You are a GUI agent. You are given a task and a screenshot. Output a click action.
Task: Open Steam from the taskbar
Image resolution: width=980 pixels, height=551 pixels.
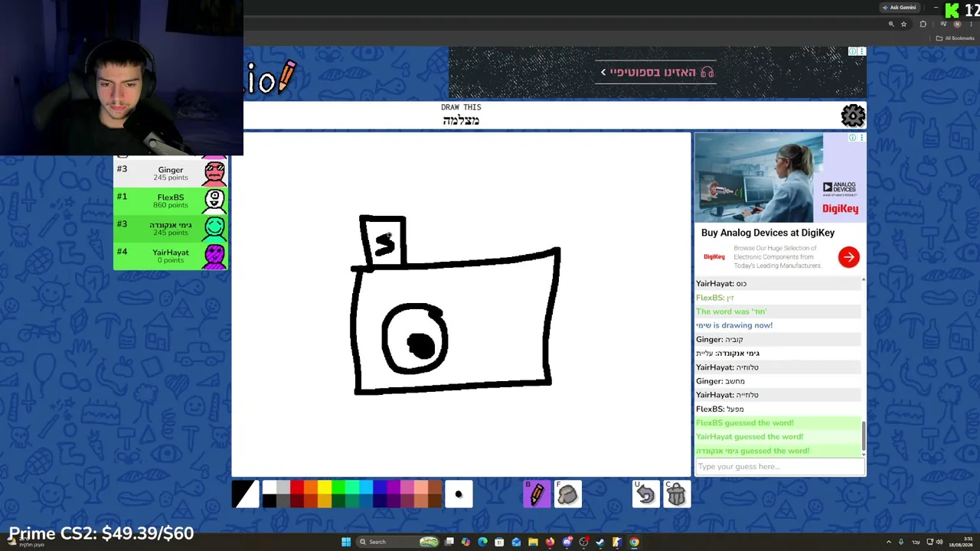[x=600, y=542]
